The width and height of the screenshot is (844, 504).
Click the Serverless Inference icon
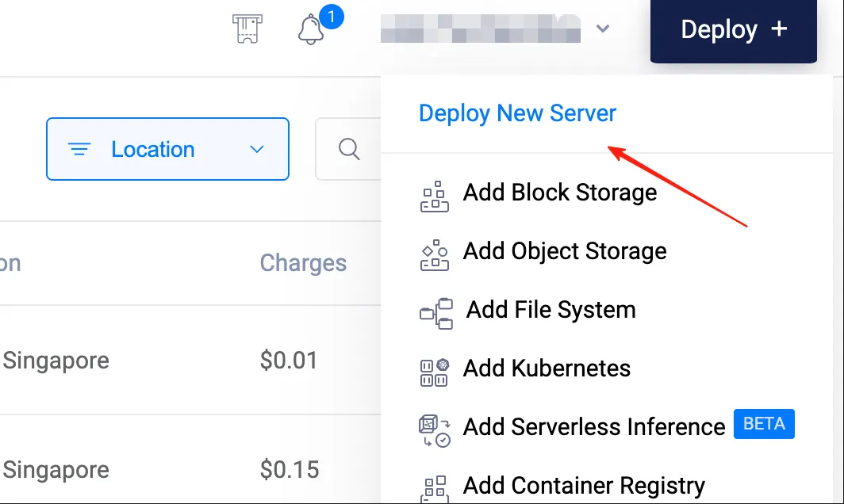pos(434,430)
